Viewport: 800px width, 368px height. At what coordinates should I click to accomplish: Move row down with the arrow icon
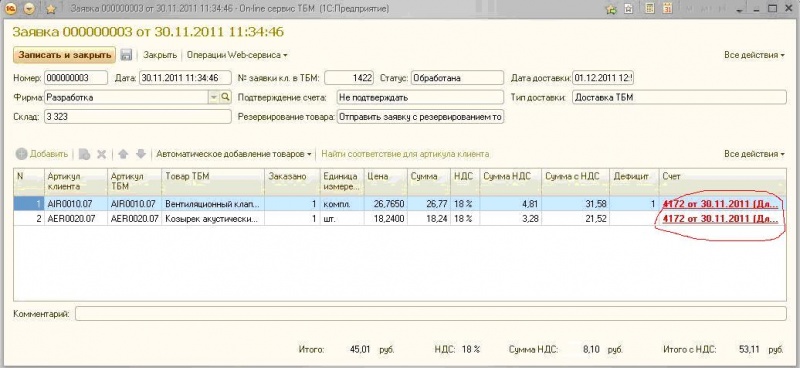141,154
